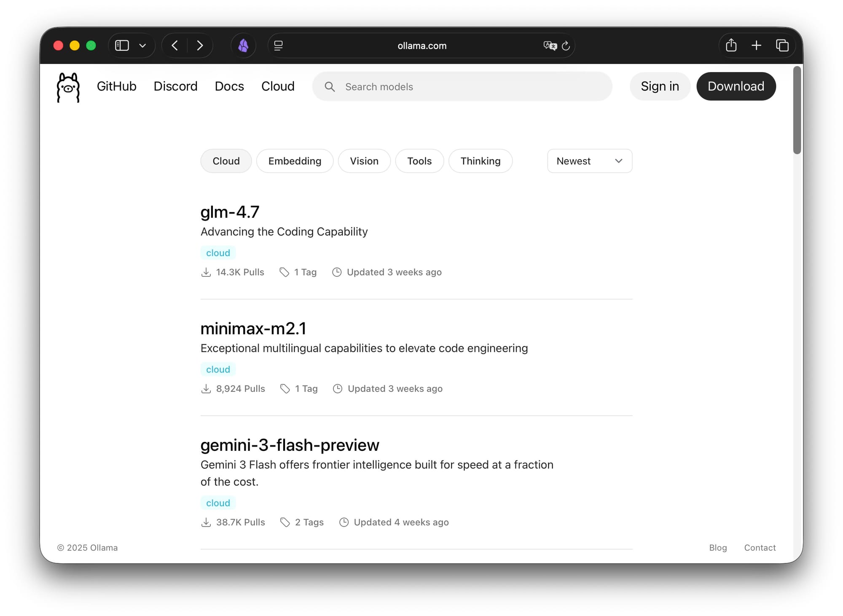Image resolution: width=843 pixels, height=616 pixels.
Task: Click the translate page icon
Action: [x=550, y=46]
